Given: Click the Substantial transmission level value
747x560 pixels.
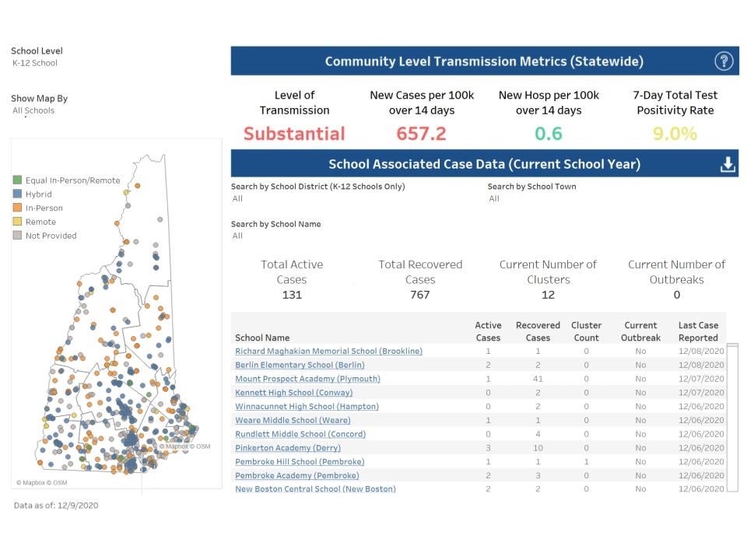Looking at the screenshot, I should 294,134.
